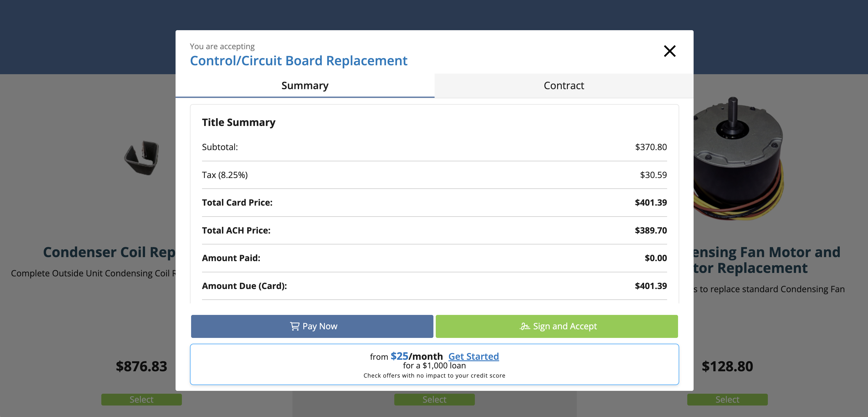
Task: Click the credit score disclaimer text
Action: 434,376
